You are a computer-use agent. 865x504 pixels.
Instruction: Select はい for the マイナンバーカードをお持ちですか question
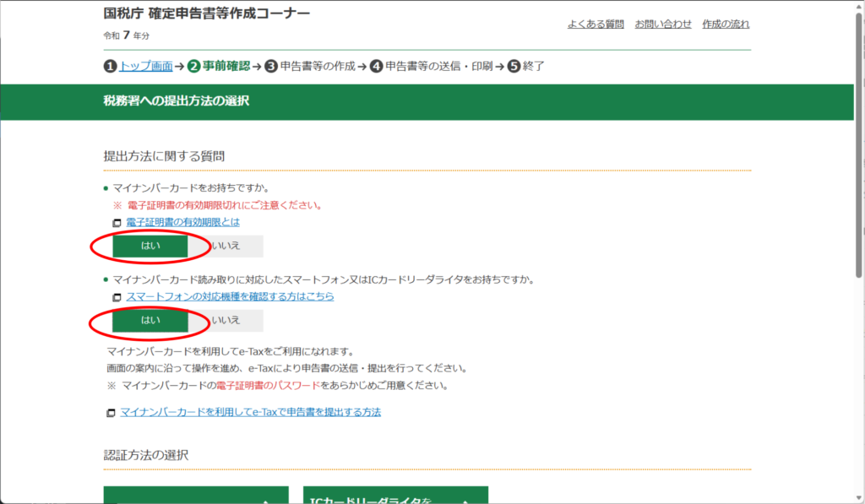click(150, 246)
